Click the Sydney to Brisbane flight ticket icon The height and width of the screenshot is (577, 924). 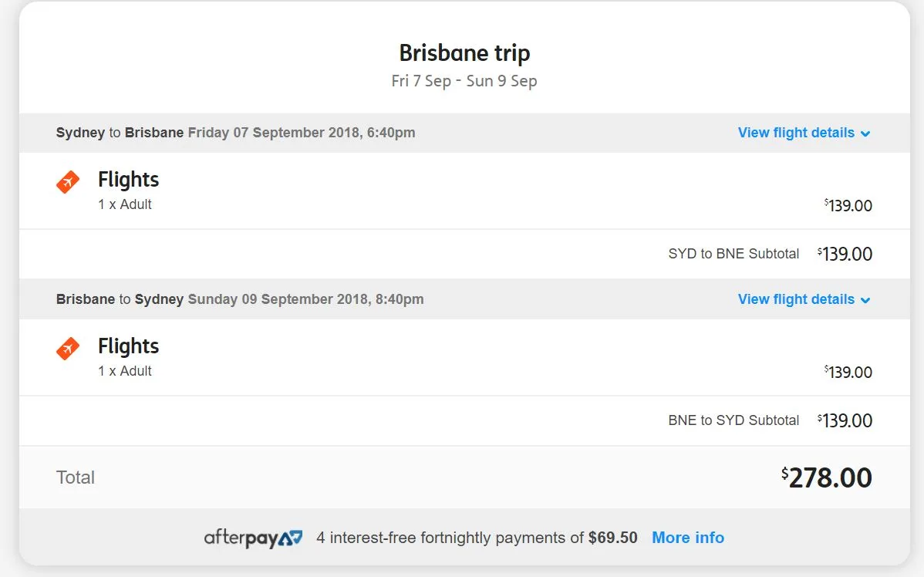click(68, 182)
